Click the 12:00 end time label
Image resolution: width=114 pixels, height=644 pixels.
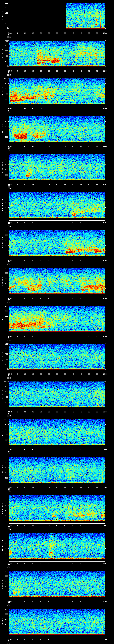[105, 109]
